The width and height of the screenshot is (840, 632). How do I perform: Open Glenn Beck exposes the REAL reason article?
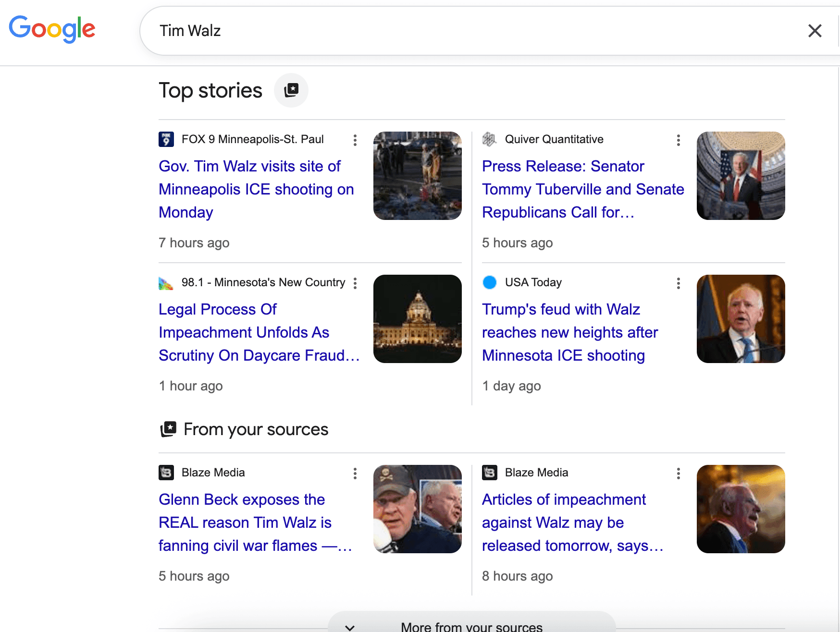tap(255, 523)
